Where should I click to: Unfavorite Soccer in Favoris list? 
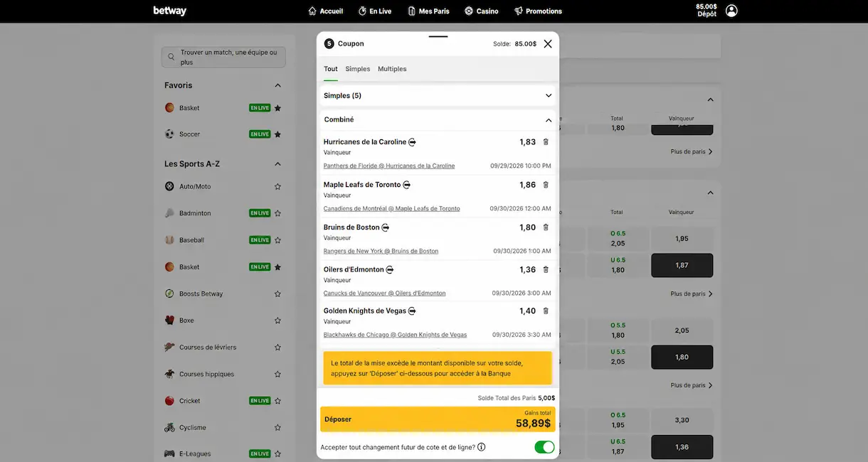277,134
